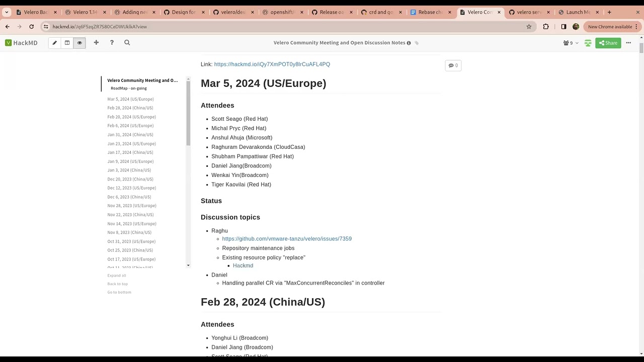
Task: Open the three-dot more options menu
Action: coord(628,43)
